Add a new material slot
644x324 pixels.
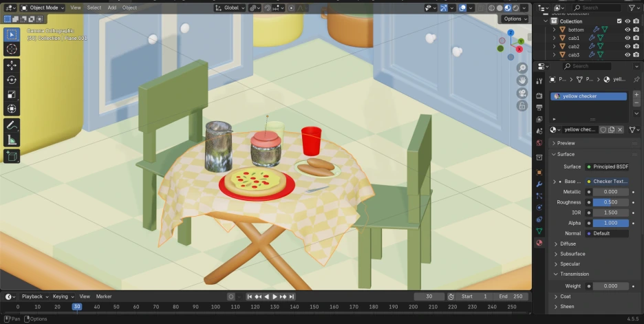(x=636, y=94)
